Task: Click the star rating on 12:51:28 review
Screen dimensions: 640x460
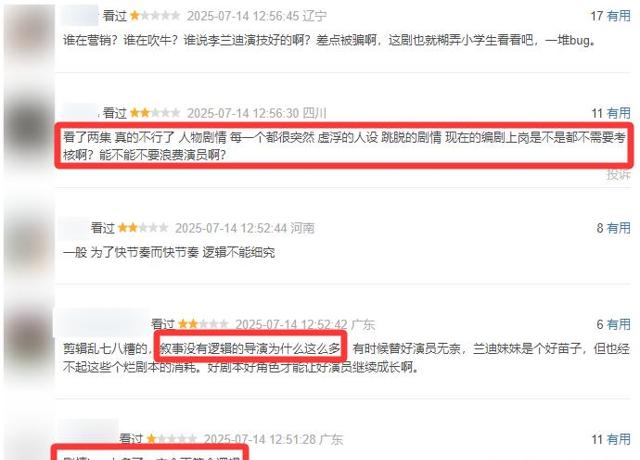Action: point(171,439)
